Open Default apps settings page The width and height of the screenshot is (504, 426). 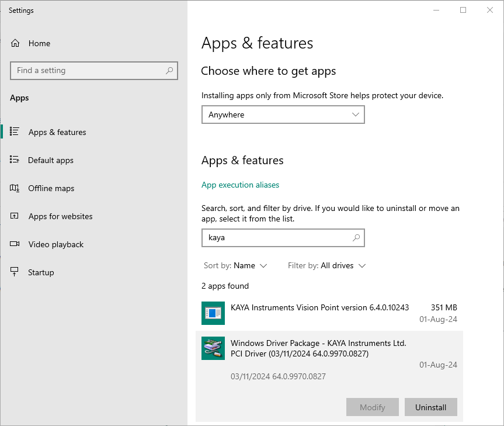[51, 160]
